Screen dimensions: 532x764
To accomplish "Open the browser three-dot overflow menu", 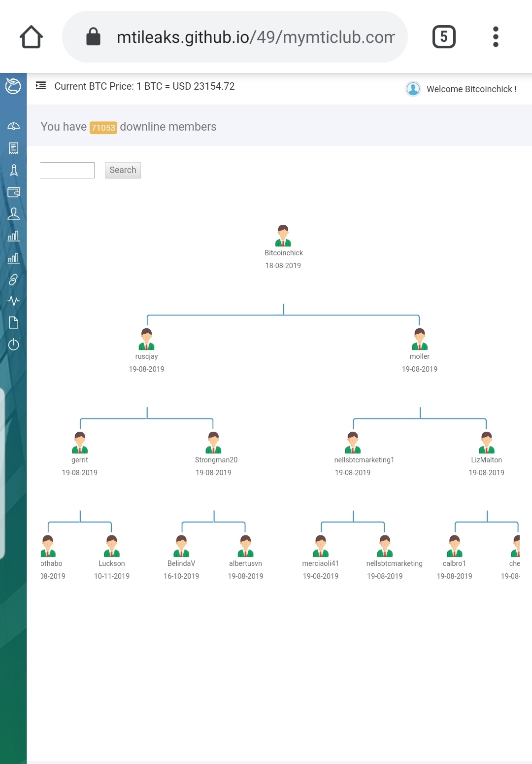I will coord(496,37).
